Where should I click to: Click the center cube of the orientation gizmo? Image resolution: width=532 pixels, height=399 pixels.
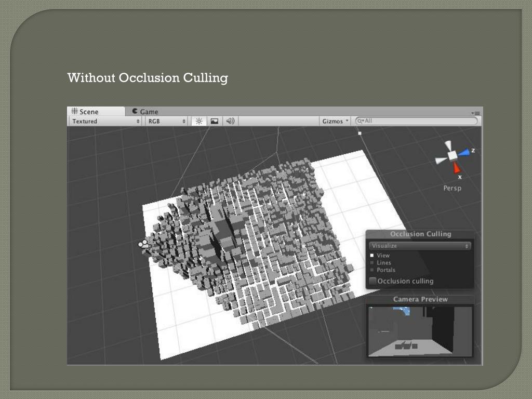(x=453, y=156)
